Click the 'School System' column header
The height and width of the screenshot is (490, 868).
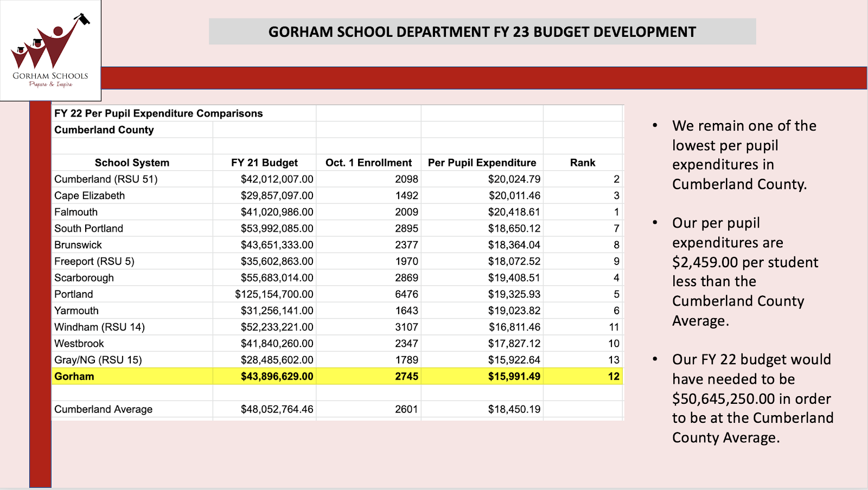point(132,163)
